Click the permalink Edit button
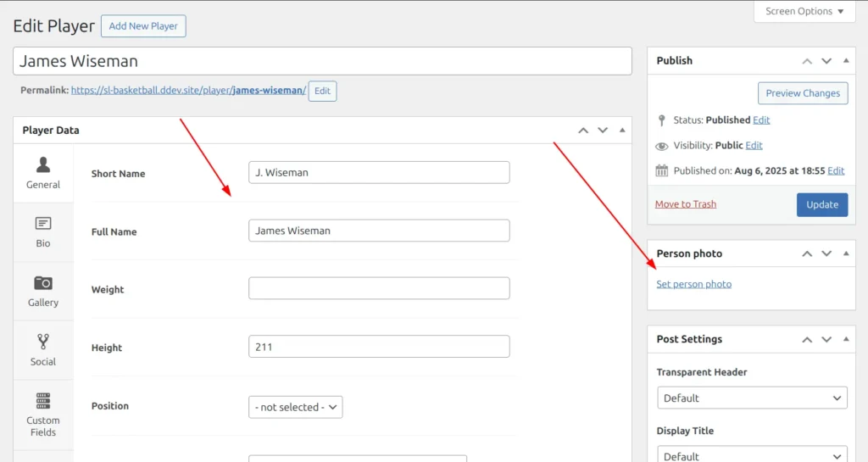Image resolution: width=868 pixels, height=462 pixels. click(322, 92)
